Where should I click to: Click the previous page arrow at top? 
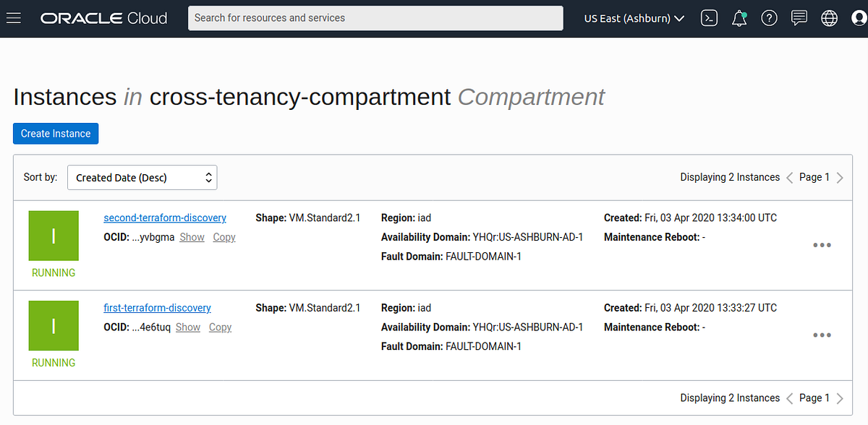tap(788, 177)
